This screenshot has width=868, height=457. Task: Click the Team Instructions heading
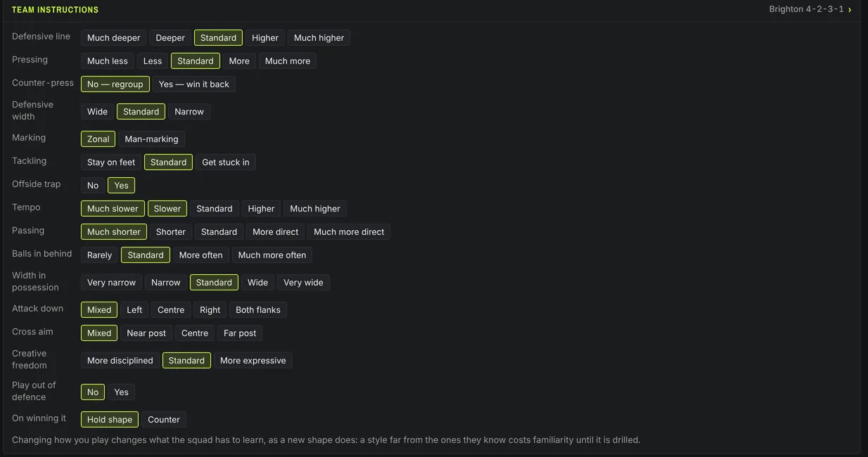(56, 10)
